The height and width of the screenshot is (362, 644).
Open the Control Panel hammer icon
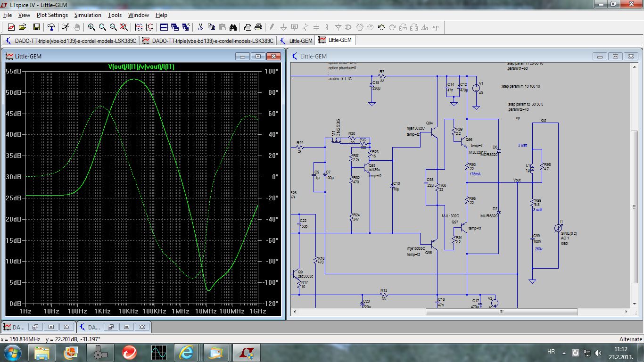(x=51, y=27)
